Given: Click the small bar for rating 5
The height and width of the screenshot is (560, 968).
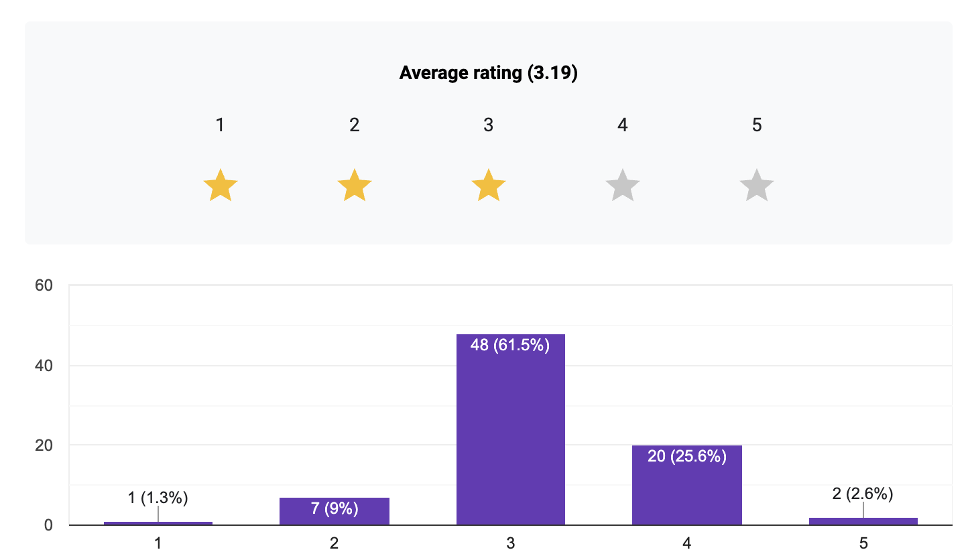Looking at the screenshot, I should [x=863, y=521].
